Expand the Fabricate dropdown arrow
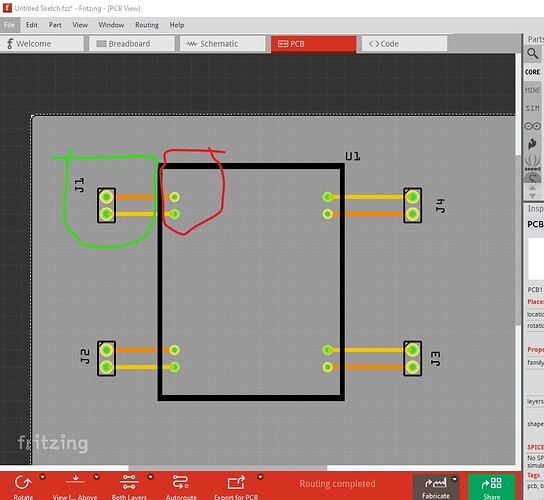 click(454, 480)
